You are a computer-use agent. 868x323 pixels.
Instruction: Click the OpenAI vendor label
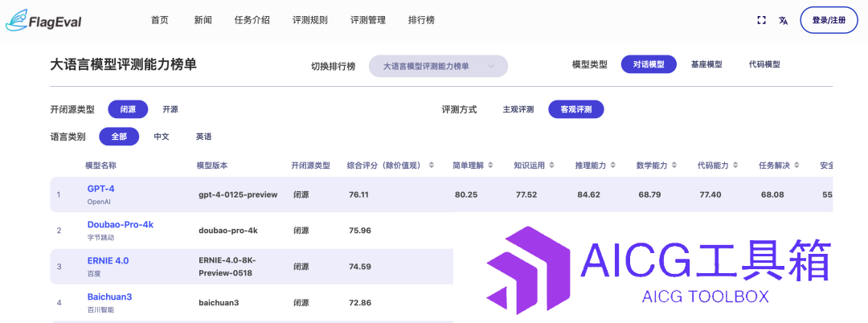(x=100, y=202)
